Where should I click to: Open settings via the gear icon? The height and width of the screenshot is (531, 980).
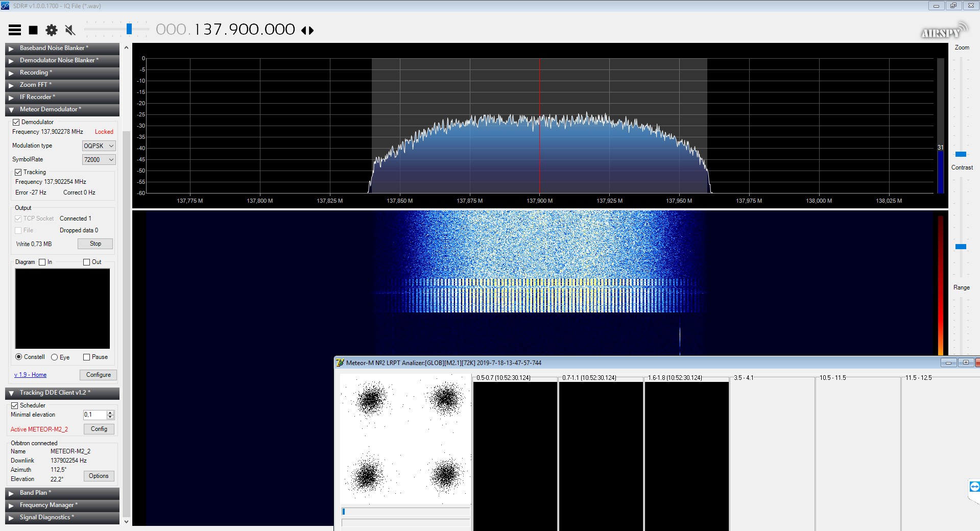(52, 30)
